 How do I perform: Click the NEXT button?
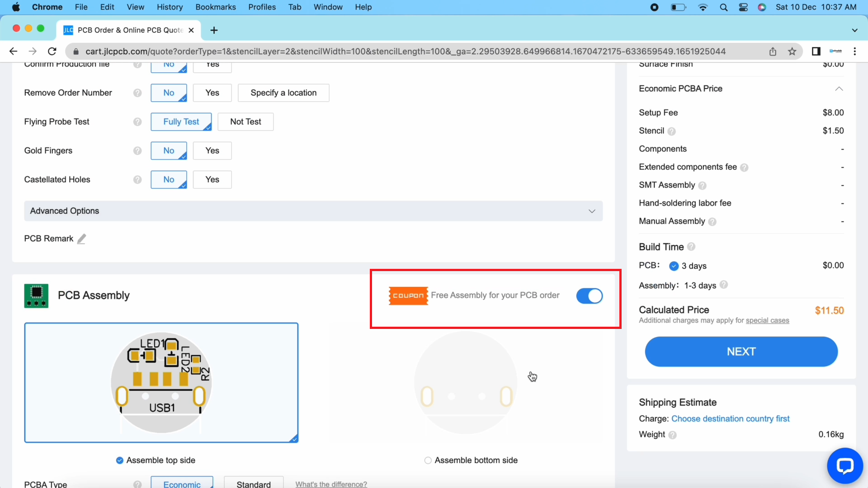(741, 352)
